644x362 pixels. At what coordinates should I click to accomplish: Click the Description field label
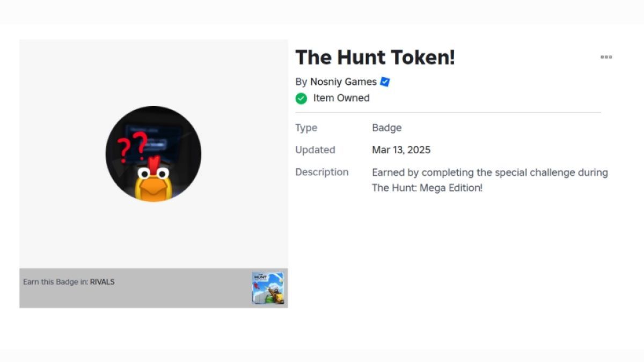pyautogui.click(x=321, y=172)
